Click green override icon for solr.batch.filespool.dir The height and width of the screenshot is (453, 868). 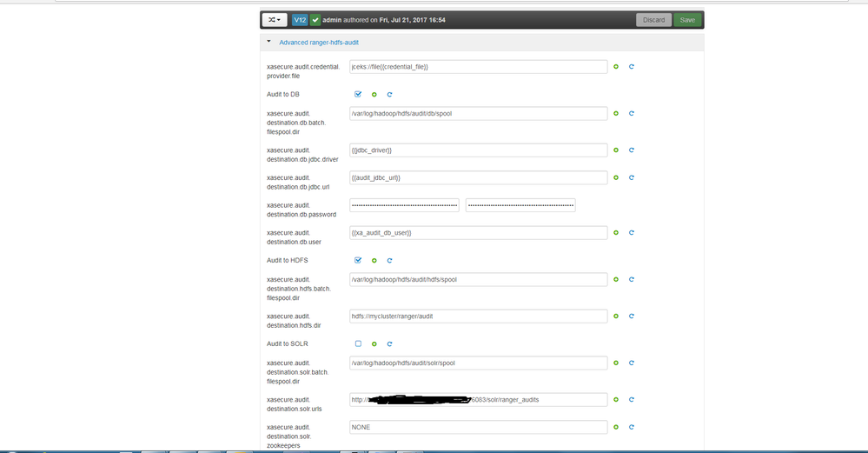(615, 363)
